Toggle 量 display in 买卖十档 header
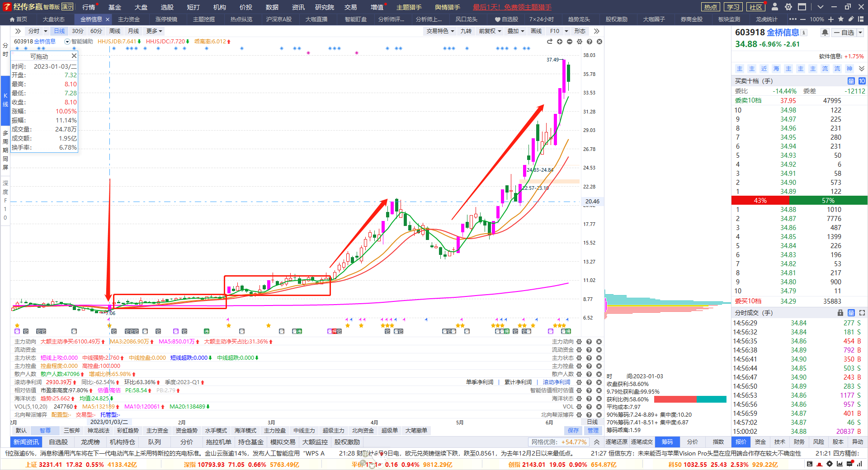Image resolution: width=868 pixels, height=470 pixels. (x=851, y=81)
